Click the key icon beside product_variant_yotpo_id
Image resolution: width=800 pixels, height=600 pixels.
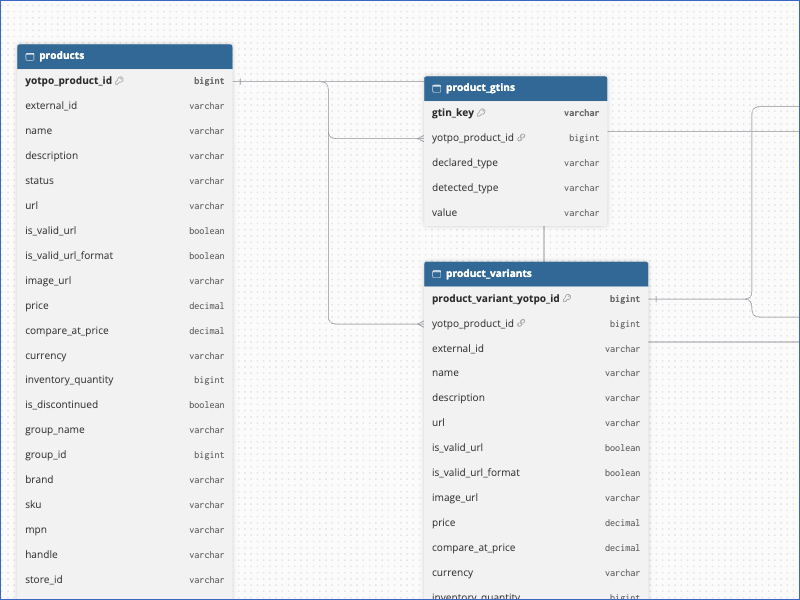(x=567, y=298)
